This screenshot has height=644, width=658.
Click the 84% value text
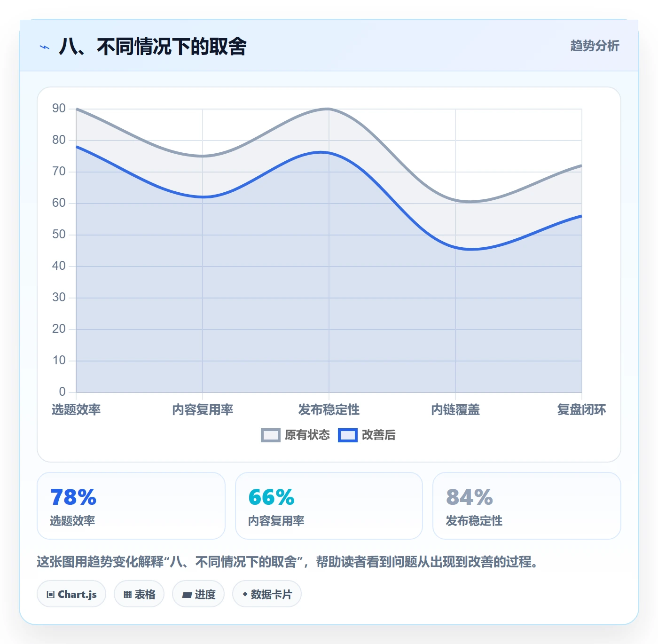tap(470, 497)
